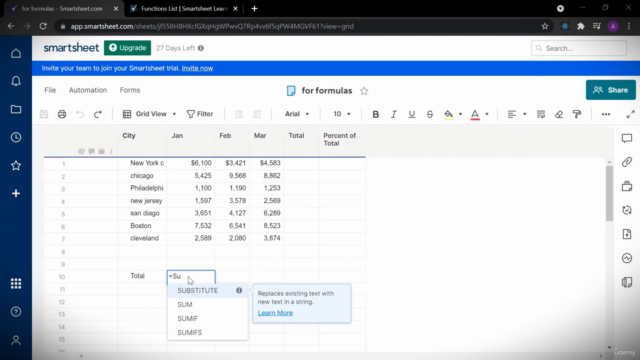Open the Grid View dropdown

(149, 114)
